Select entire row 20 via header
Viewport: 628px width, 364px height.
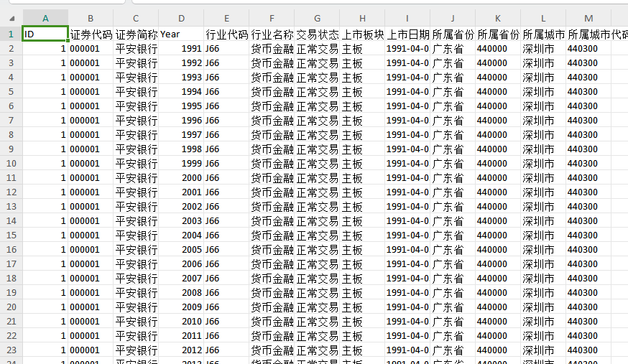coord(11,307)
